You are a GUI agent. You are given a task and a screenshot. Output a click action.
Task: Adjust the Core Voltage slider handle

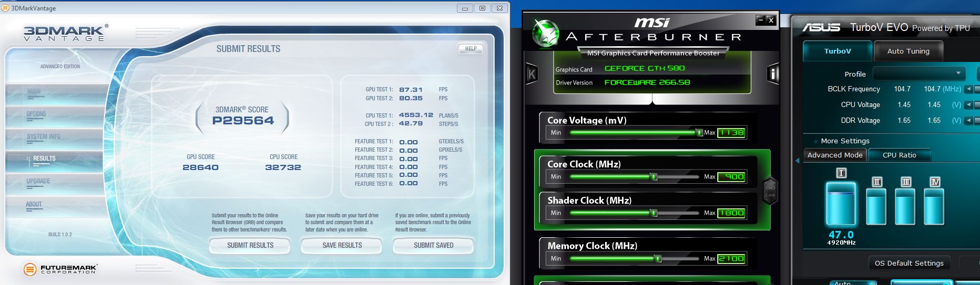pos(699,133)
